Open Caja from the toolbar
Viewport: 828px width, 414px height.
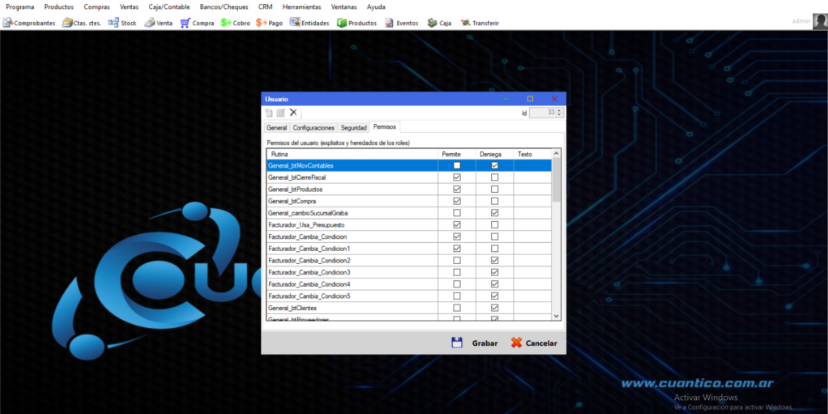[x=439, y=23]
